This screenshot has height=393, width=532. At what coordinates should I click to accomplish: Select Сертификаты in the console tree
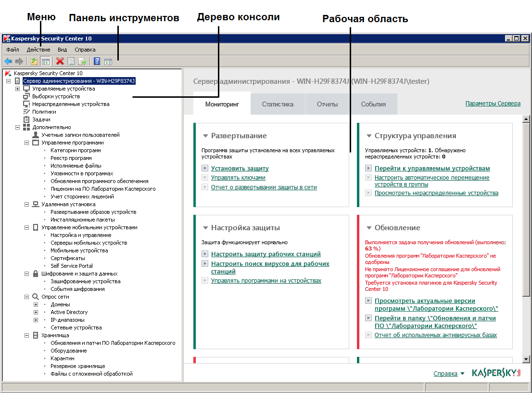point(68,258)
